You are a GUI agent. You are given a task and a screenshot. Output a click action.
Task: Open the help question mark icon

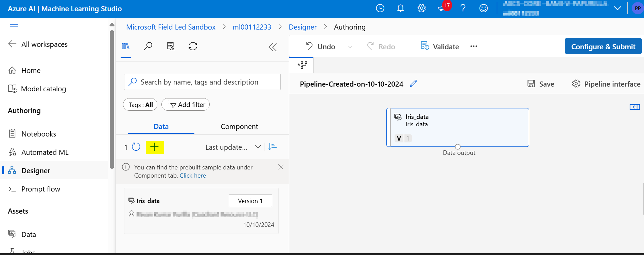[463, 8]
